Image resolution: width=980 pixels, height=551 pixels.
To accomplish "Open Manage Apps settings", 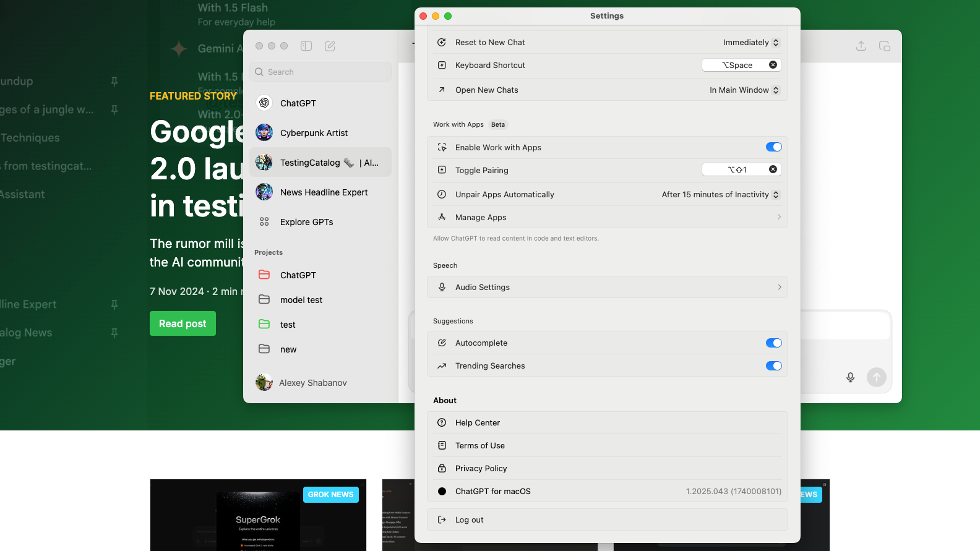I will [x=608, y=217].
